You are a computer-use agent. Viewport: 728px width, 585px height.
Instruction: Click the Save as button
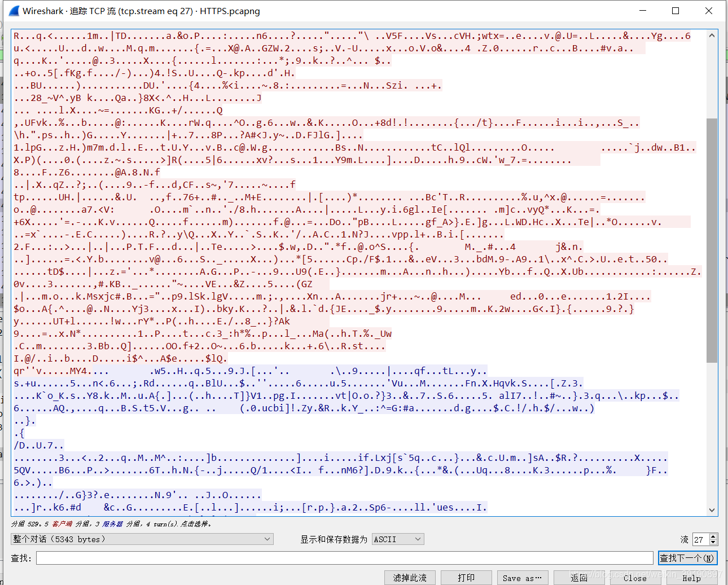tap(523, 578)
